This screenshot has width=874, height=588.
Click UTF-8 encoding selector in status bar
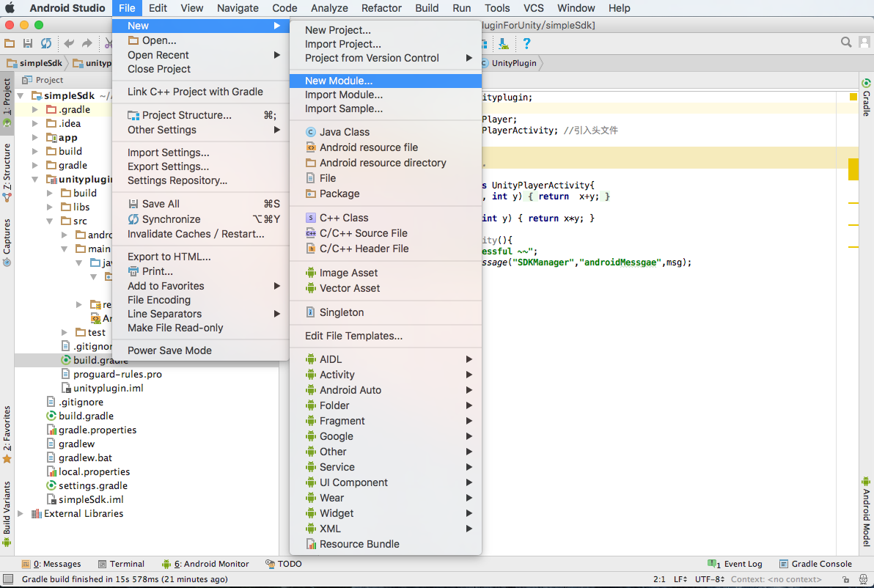point(710,580)
